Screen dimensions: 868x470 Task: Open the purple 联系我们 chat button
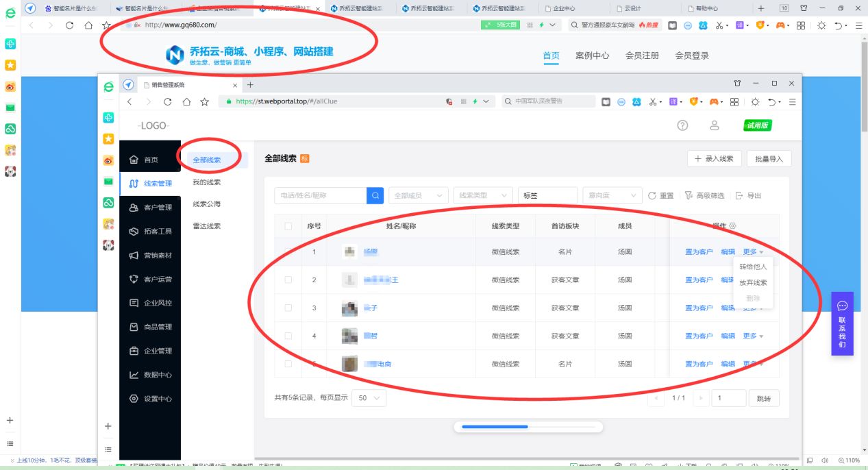coord(842,325)
